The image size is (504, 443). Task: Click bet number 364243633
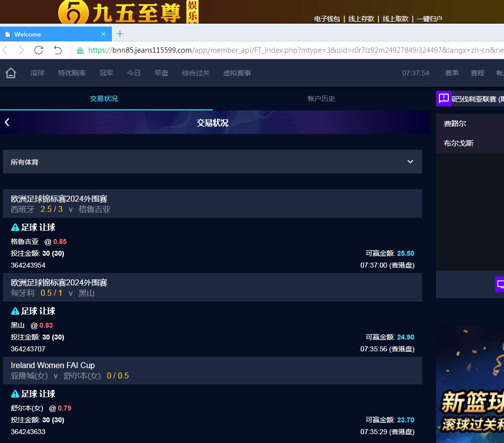[28, 432]
